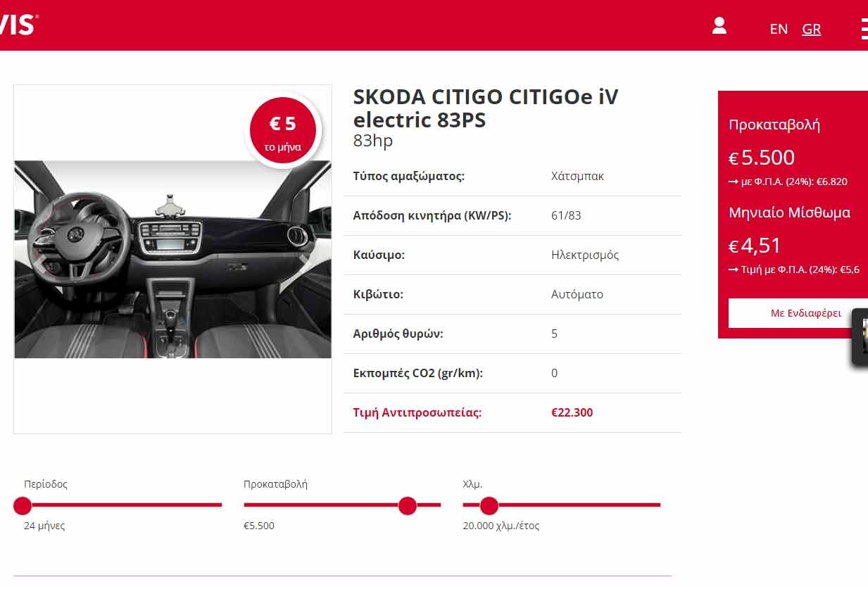Click the 61/83 engine power value
This screenshot has height=589, width=868.
[566, 215]
